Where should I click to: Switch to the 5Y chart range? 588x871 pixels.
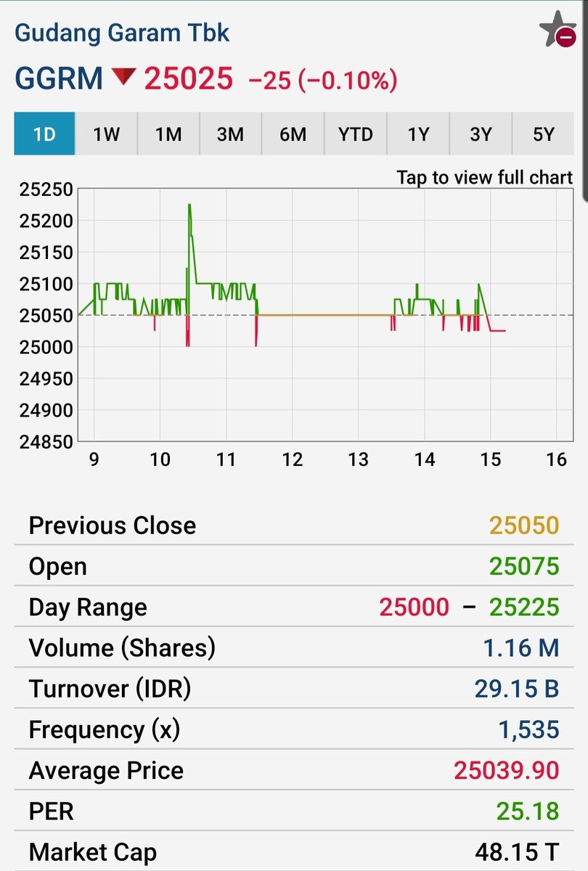(x=543, y=134)
